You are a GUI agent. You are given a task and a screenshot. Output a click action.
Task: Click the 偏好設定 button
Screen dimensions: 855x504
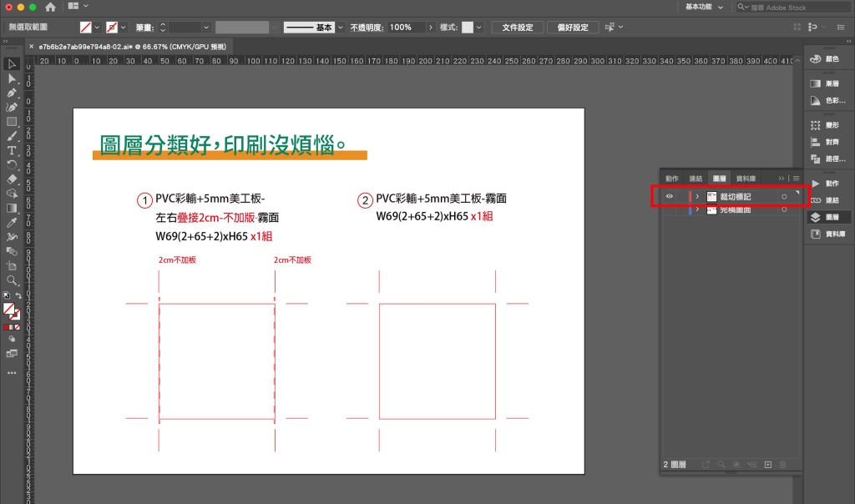tap(573, 28)
